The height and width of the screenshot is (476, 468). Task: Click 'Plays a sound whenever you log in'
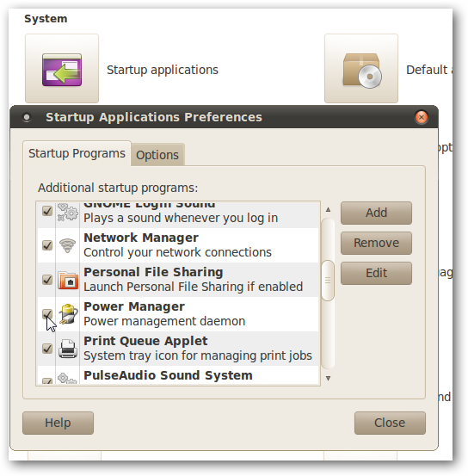pyautogui.click(x=181, y=218)
